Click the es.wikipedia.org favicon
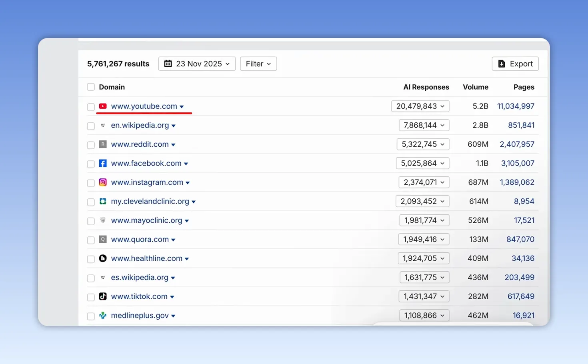This screenshot has height=364, width=588. (x=103, y=278)
